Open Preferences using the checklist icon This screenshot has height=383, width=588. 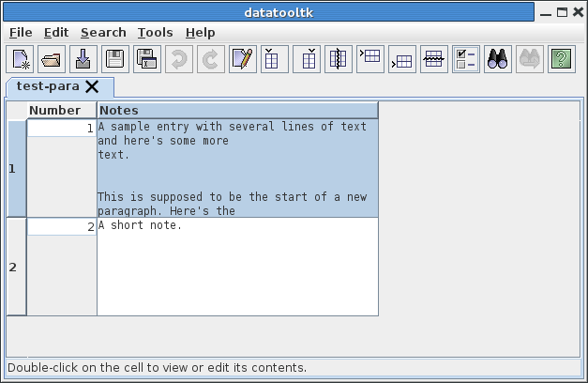(x=465, y=59)
